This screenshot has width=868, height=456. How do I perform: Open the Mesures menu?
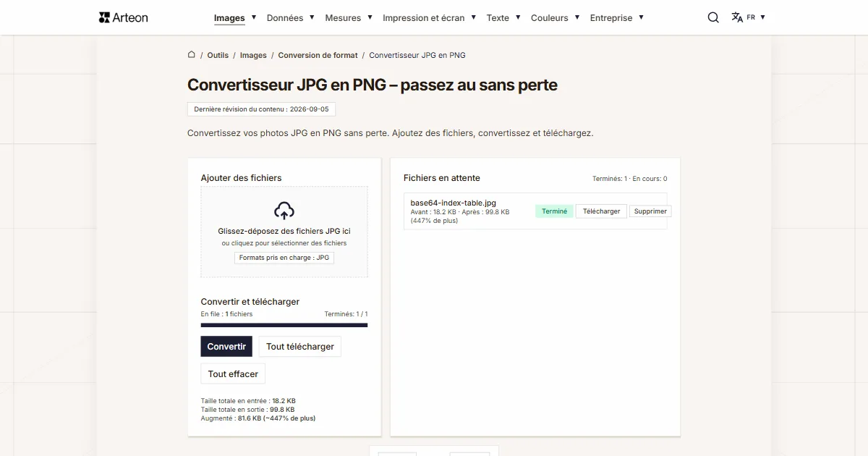pos(343,18)
